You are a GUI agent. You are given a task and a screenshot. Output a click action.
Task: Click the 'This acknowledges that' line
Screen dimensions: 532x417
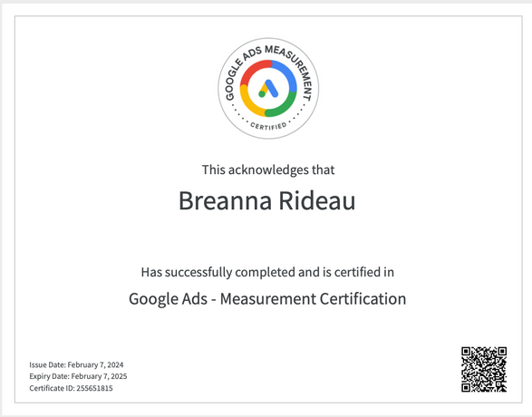tap(268, 170)
